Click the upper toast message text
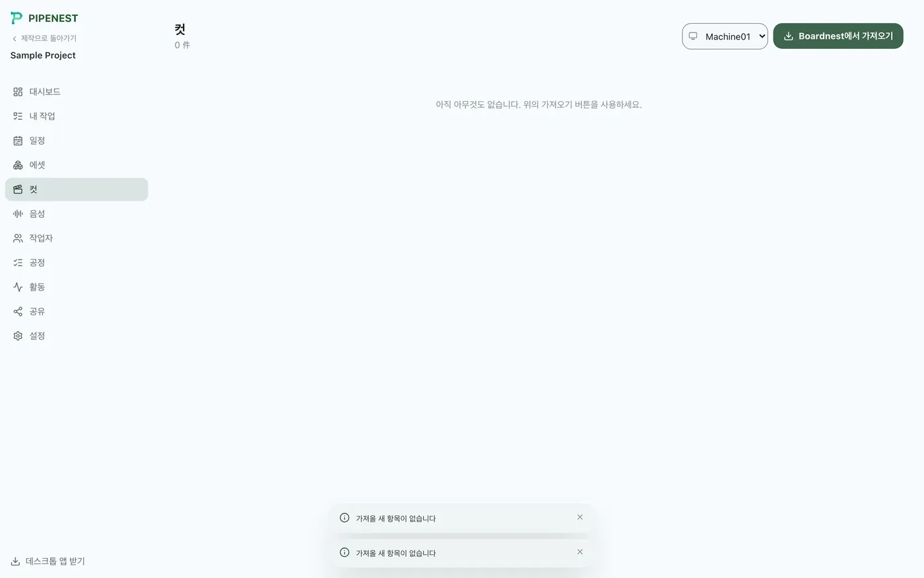 click(x=396, y=519)
